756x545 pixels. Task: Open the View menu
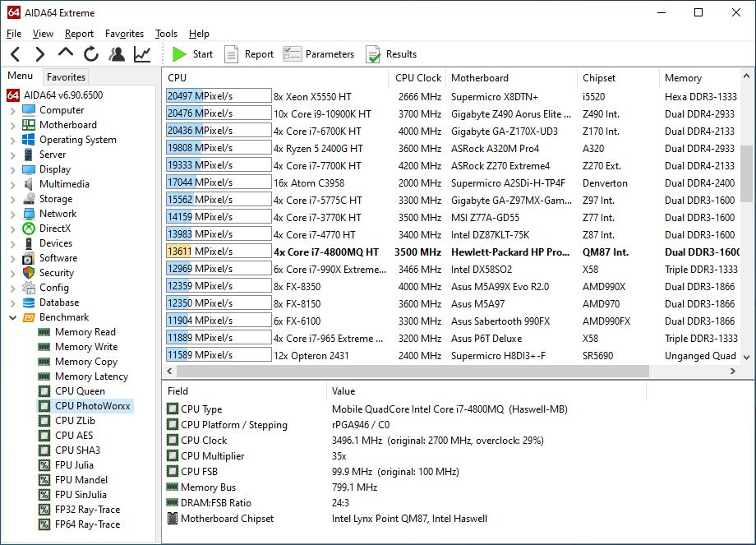click(x=43, y=34)
